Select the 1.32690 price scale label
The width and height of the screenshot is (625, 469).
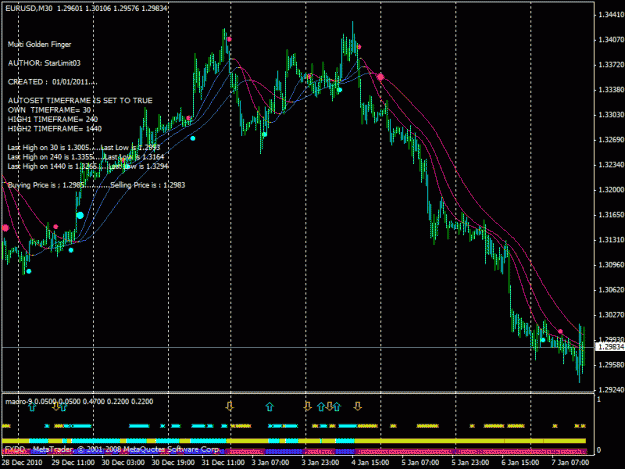point(611,140)
